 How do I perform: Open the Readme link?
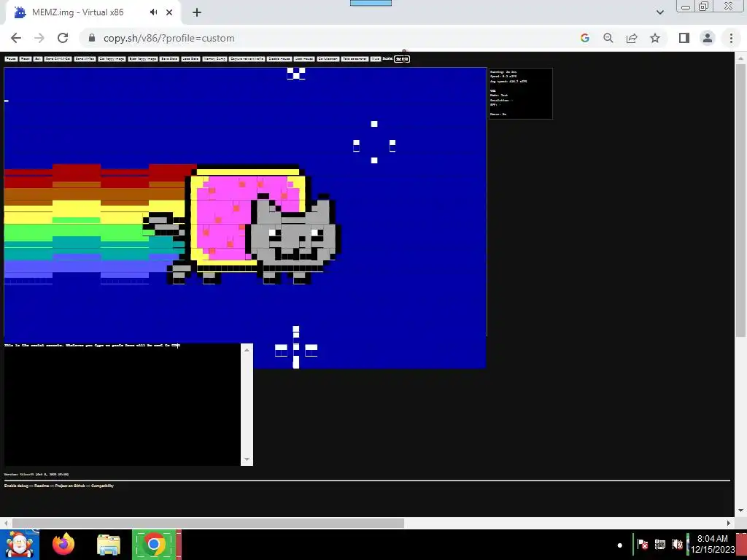click(42, 486)
